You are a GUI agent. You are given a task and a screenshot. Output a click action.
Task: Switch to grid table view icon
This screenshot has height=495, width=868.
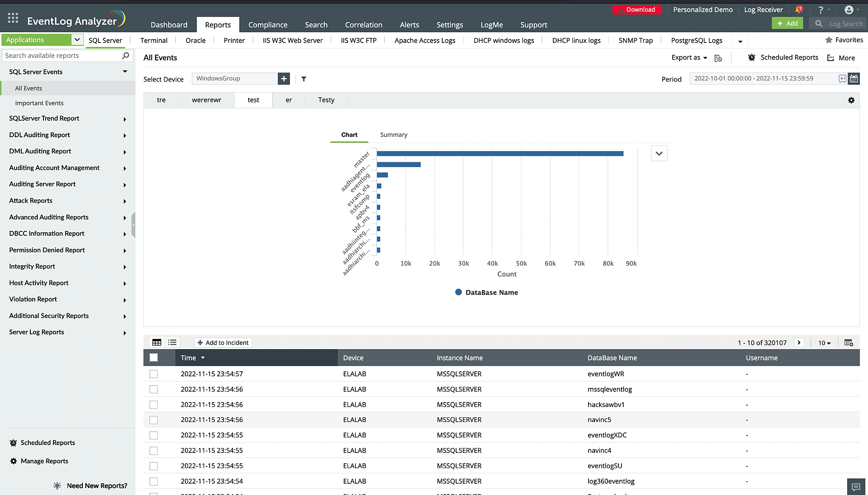point(157,343)
